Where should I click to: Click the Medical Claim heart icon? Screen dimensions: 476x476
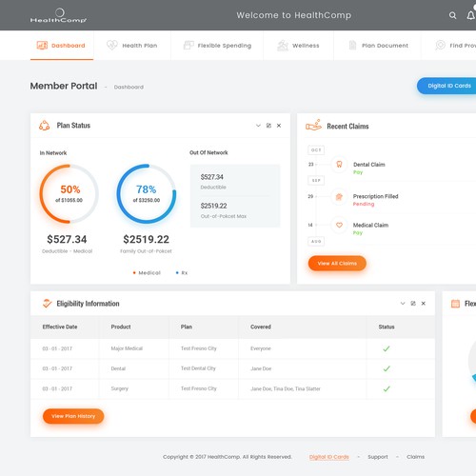click(339, 225)
